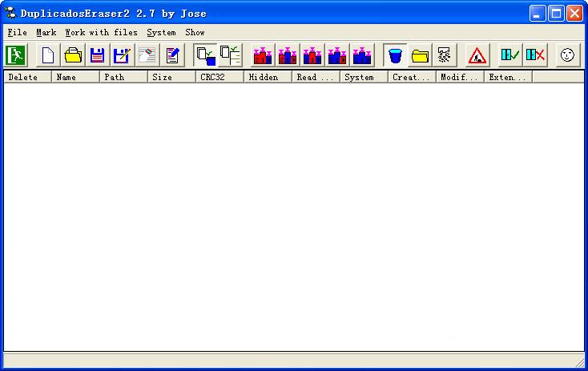
Task: Sort by the Size column header
Action: coord(171,77)
